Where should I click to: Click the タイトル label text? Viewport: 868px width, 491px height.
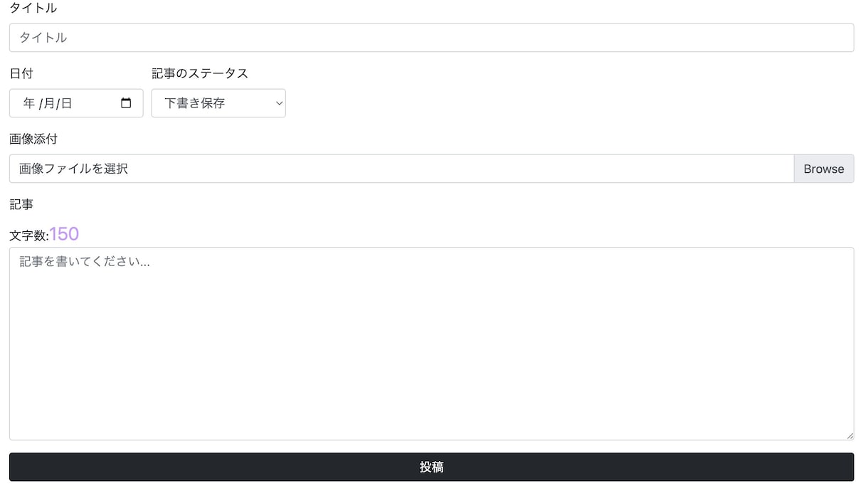click(33, 8)
